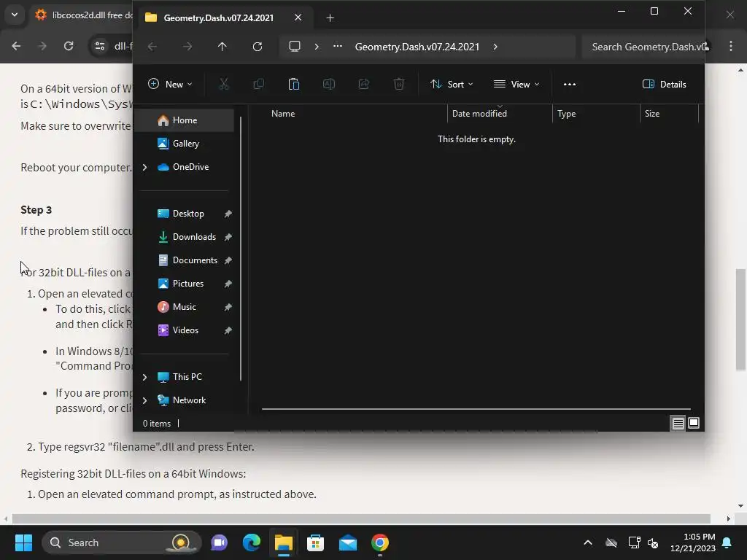
Task: Open Videos quick access folder
Action: [x=186, y=330]
